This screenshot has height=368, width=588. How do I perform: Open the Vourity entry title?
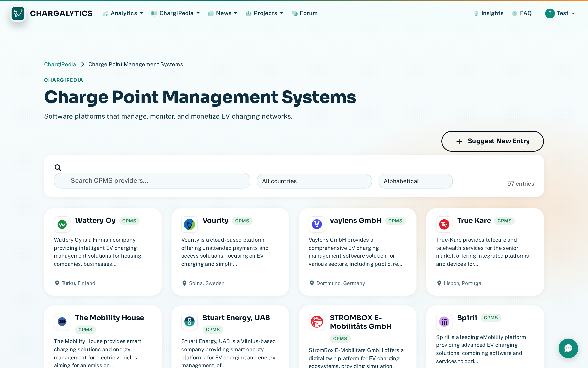point(215,221)
